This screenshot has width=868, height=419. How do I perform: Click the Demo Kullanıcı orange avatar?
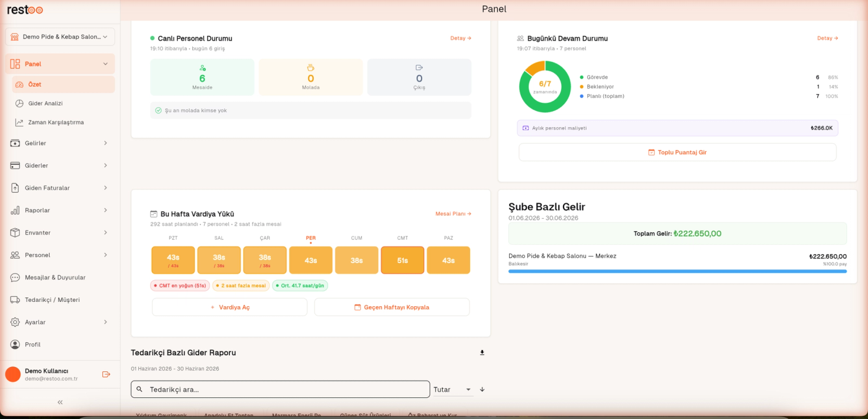point(13,374)
